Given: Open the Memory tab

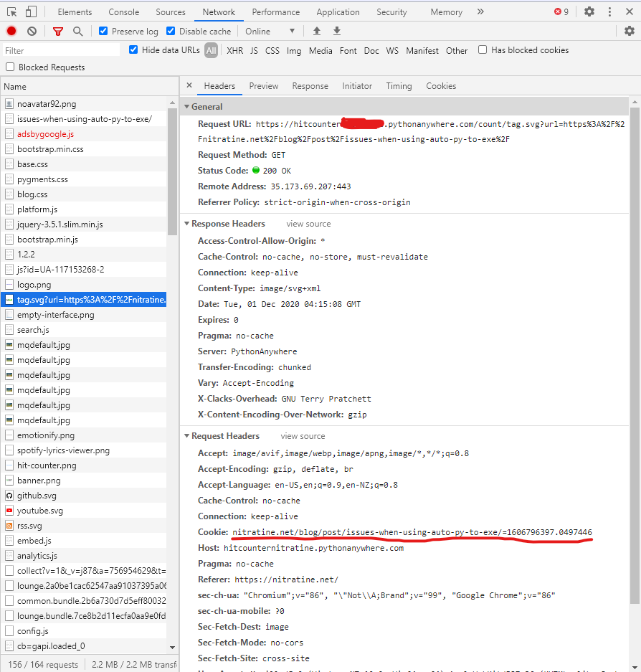Looking at the screenshot, I should click(447, 12).
